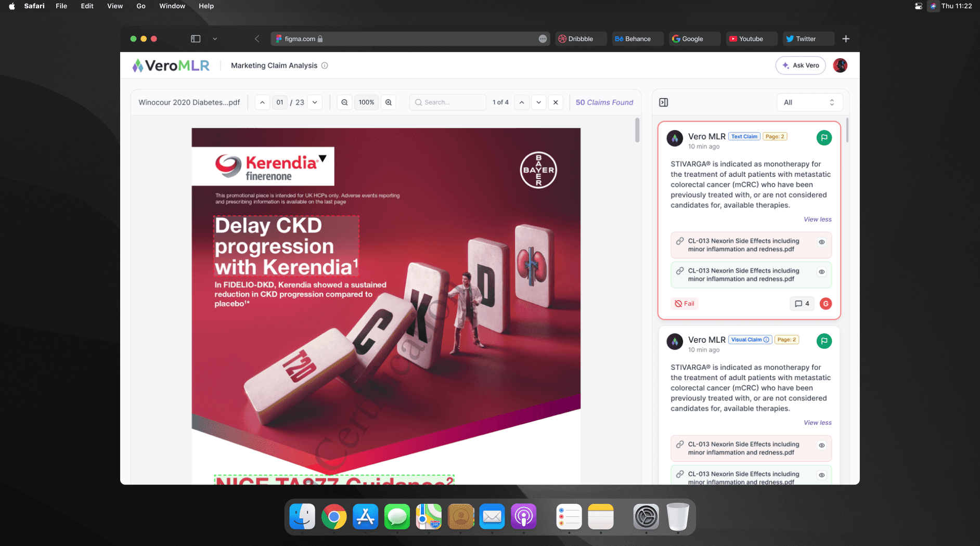This screenshot has height=546, width=980.
Task: Open a new Safari tab
Action: pos(846,39)
